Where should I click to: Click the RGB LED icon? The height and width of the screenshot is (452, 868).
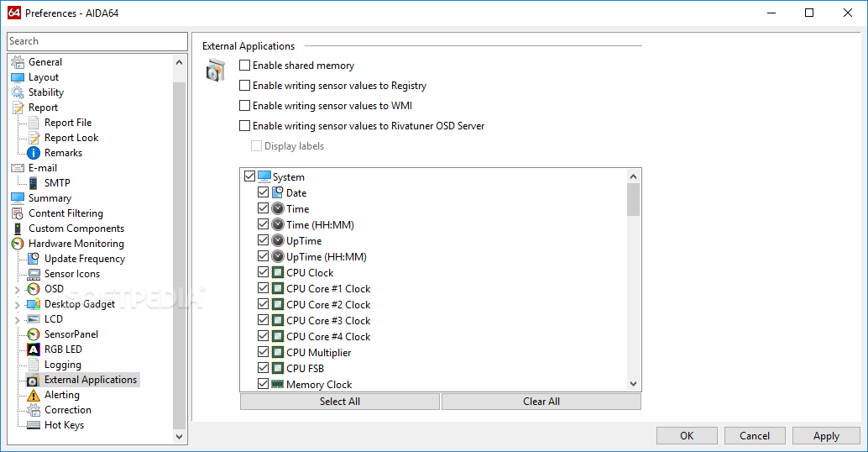pyautogui.click(x=34, y=350)
